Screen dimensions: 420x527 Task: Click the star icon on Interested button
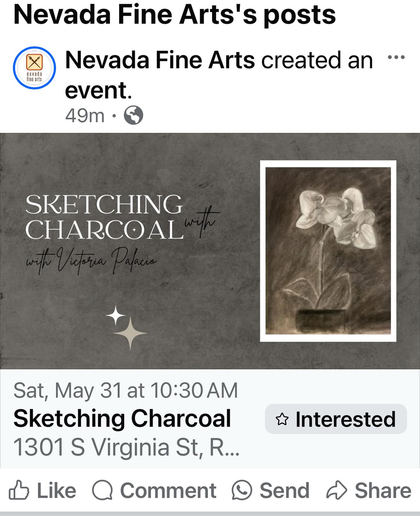pyautogui.click(x=282, y=419)
